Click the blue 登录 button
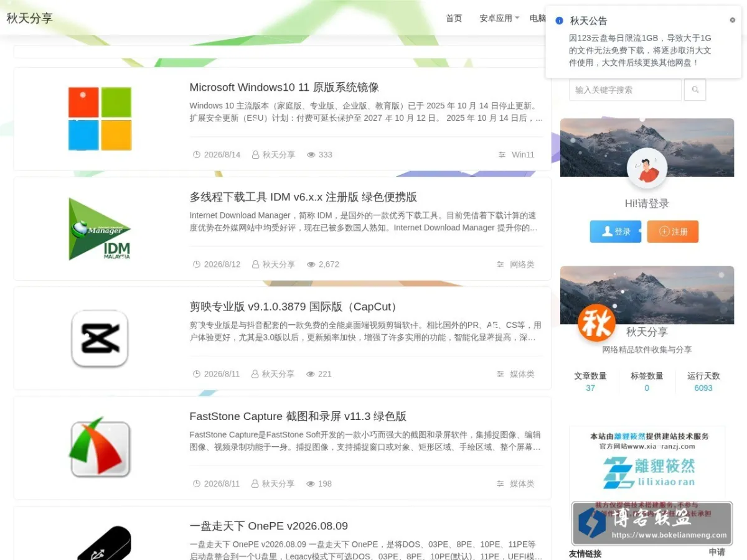 [x=616, y=231]
